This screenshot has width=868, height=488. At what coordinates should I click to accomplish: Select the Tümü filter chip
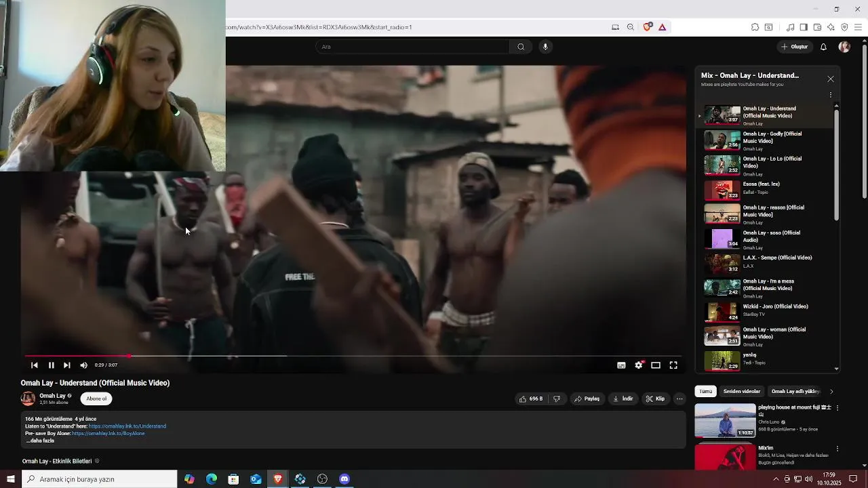pos(706,391)
